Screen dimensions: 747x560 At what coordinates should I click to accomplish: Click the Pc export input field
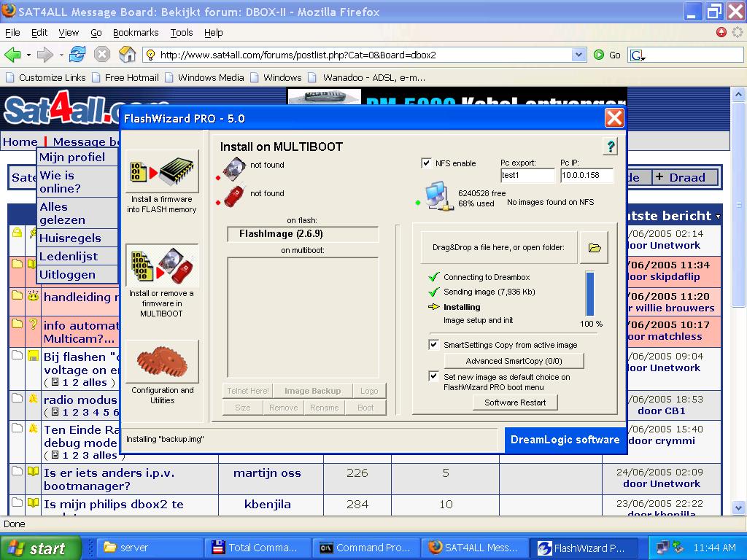tap(527, 175)
